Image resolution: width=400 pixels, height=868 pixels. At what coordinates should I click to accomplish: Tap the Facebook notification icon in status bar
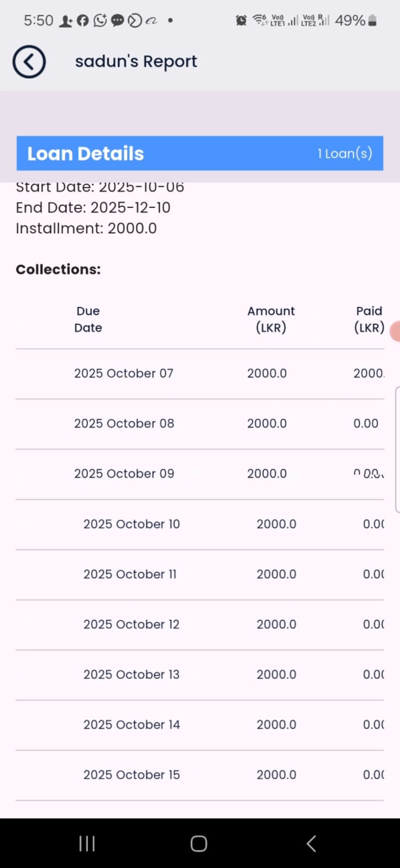coord(83,21)
